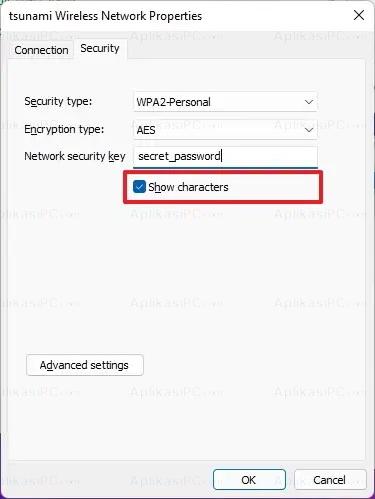Click the 'Encryption type:' label
Screen dimensions: 375x499
coord(64,129)
